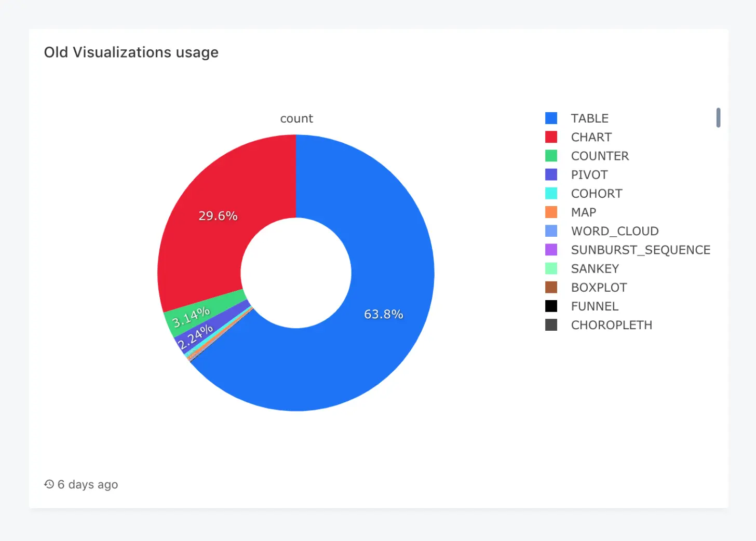Click the '6 days ago' refresh text

88,484
